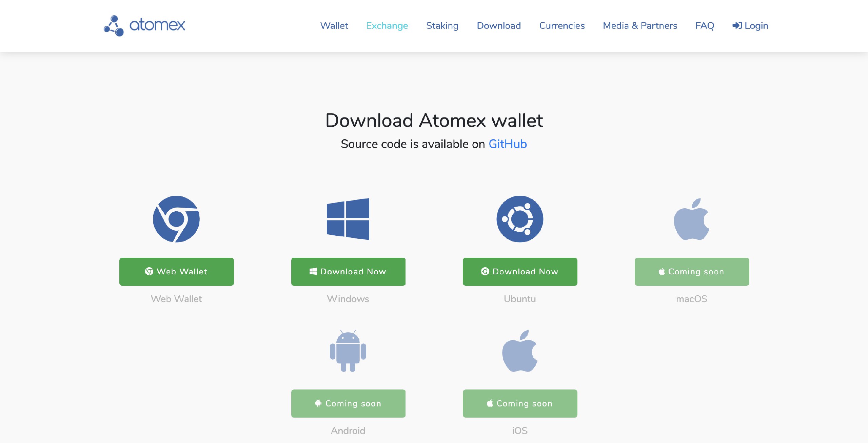Open the Staking section
The height and width of the screenshot is (443, 868).
pyautogui.click(x=442, y=26)
